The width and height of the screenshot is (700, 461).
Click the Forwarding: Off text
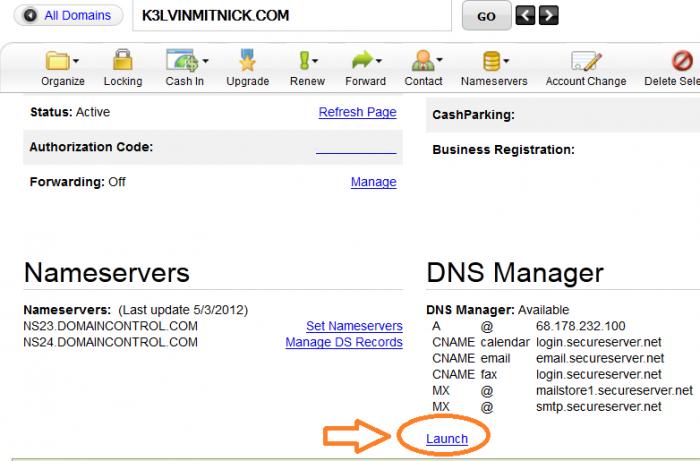click(77, 182)
